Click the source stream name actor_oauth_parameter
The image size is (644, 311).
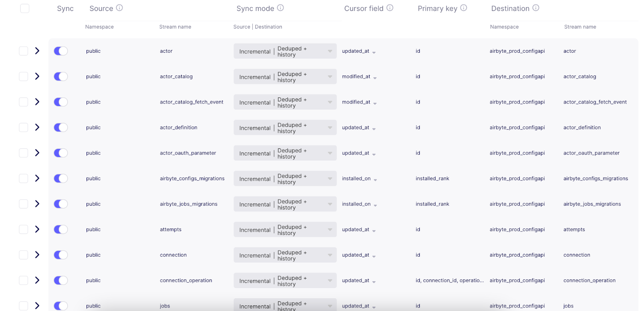188,153
